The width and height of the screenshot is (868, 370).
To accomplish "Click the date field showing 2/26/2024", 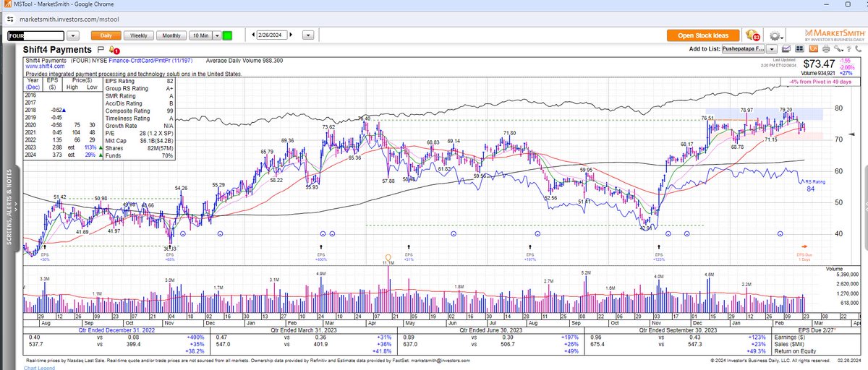I will [x=273, y=35].
